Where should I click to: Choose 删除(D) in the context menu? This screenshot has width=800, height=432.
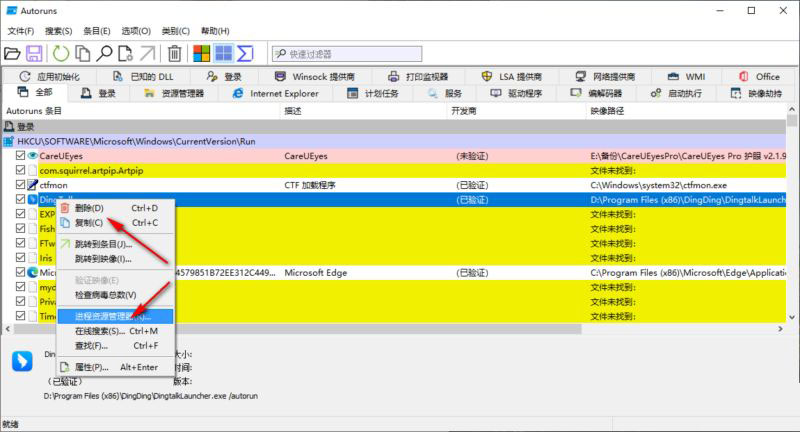click(115, 208)
